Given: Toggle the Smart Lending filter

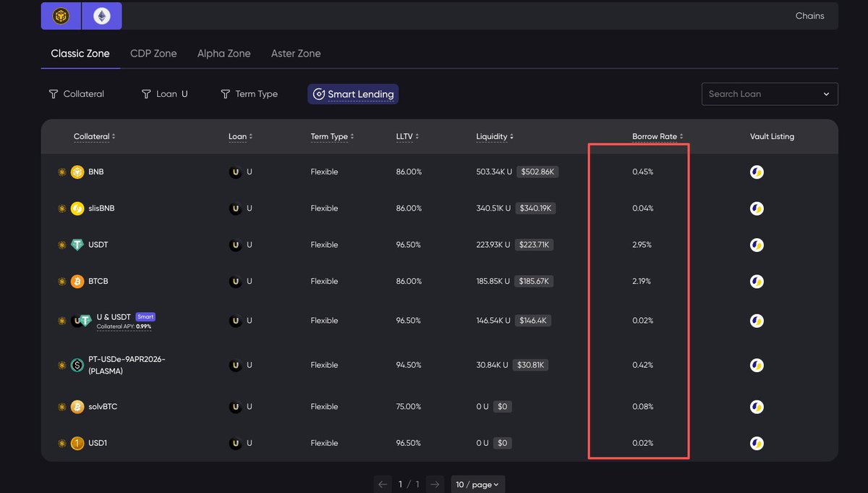Looking at the screenshot, I should [x=353, y=94].
